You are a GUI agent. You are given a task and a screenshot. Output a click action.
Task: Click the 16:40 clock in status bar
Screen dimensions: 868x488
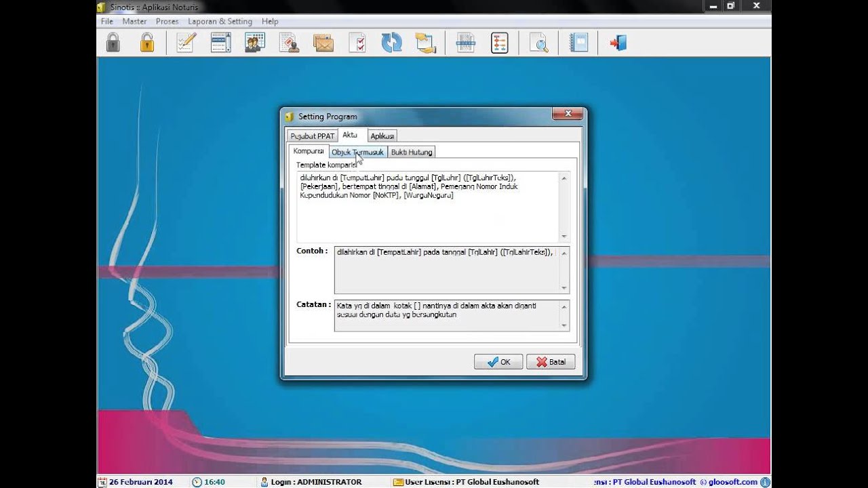tap(214, 482)
